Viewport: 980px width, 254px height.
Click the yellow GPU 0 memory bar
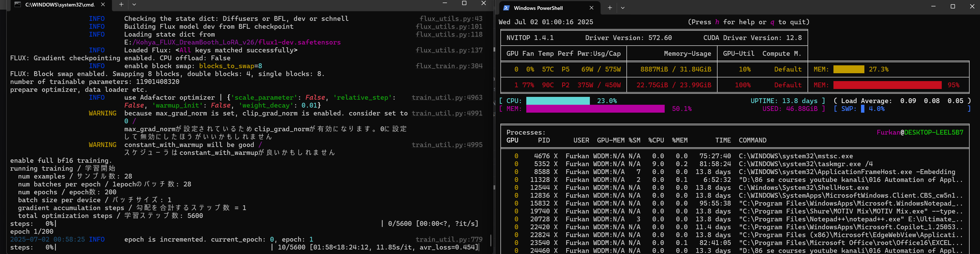click(x=848, y=69)
